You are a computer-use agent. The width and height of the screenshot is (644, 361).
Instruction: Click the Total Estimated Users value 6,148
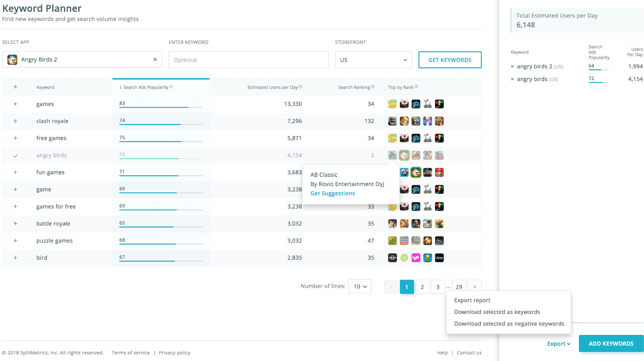(x=526, y=25)
